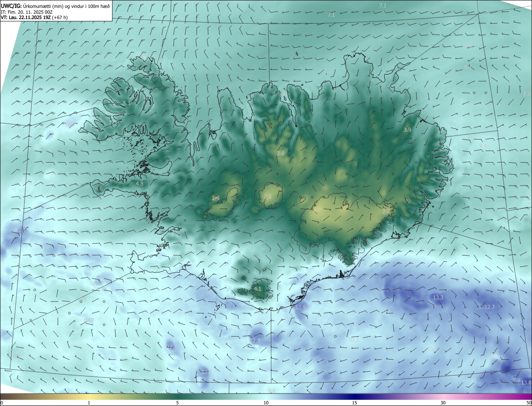Click the 10 tick on the color scale
The height and width of the screenshot is (406, 532).
[x=266, y=403]
